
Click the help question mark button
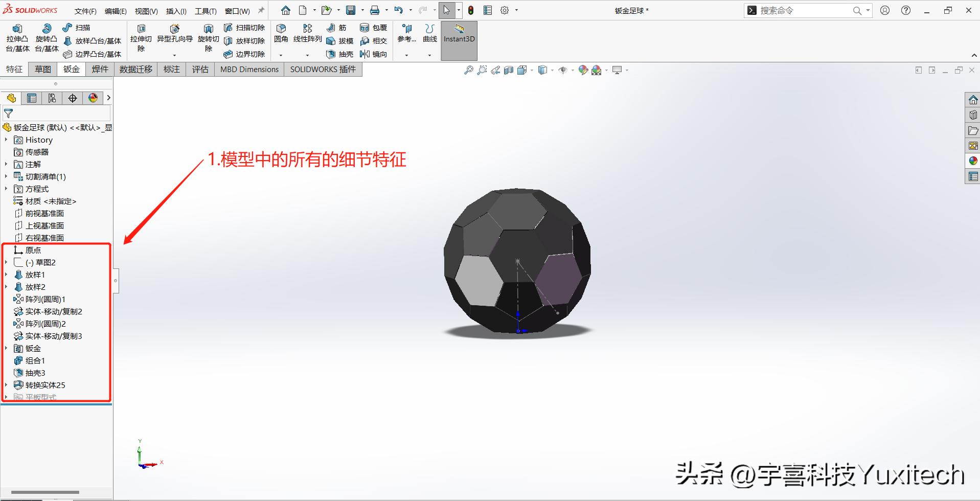point(906,10)
